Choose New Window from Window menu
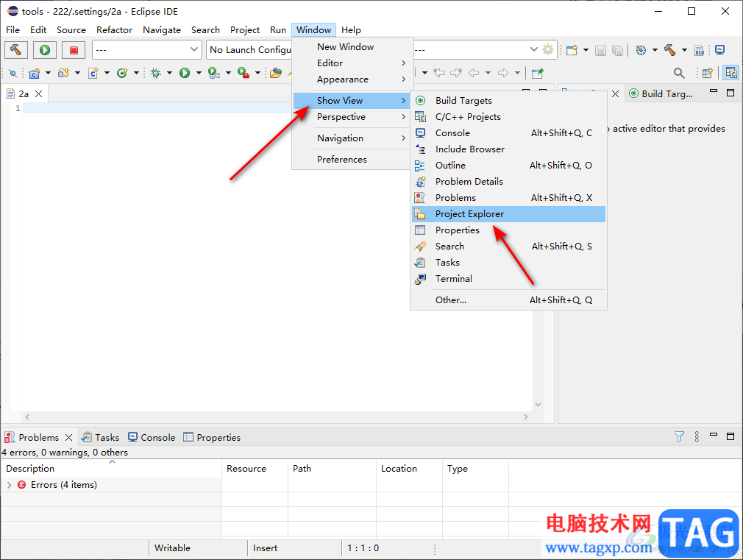The width and height of the screenshot is (743, 560). (352, 47)
